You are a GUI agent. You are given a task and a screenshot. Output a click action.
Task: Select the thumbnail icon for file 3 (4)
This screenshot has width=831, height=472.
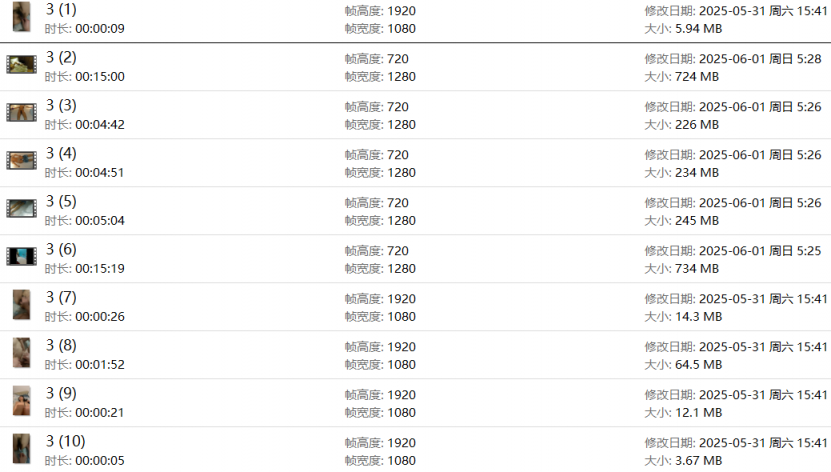point(21,161)
